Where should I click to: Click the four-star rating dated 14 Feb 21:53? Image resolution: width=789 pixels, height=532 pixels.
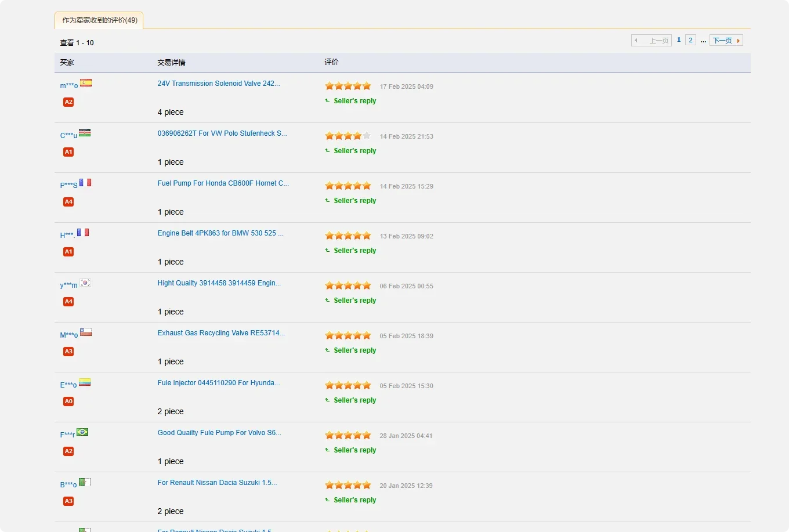(x=348, y=136)
